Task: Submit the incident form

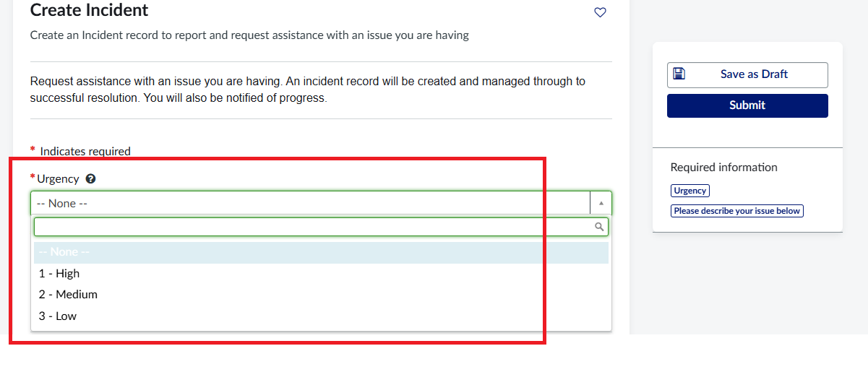Action: (x=747, y=105)
